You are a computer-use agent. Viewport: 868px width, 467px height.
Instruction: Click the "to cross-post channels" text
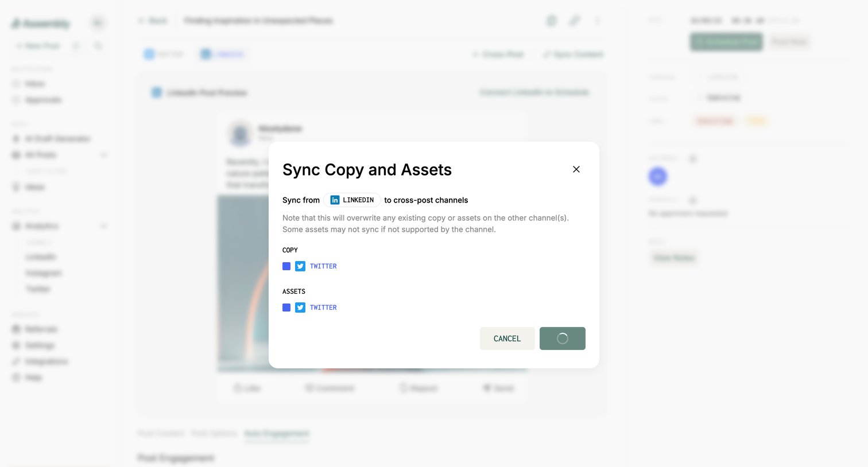pyautogui.click(x=426, y=200)
